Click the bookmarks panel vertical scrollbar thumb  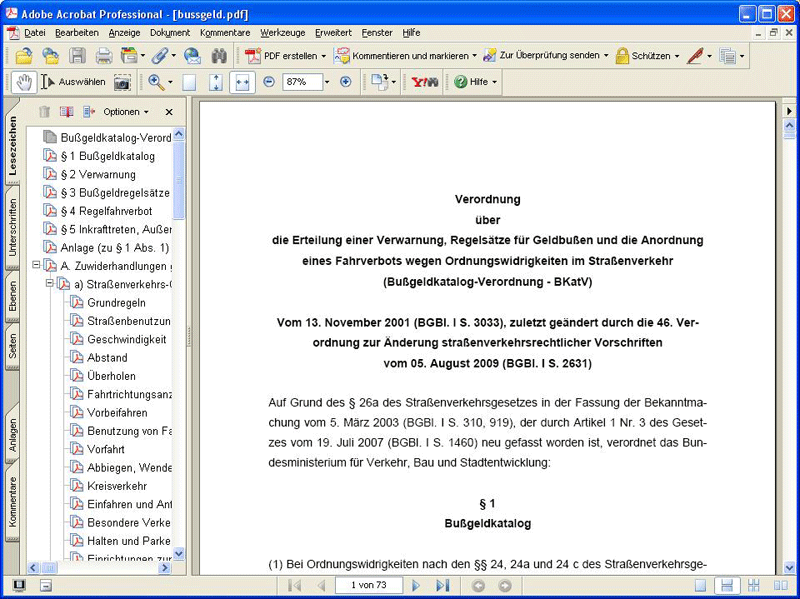click(179, 180)
